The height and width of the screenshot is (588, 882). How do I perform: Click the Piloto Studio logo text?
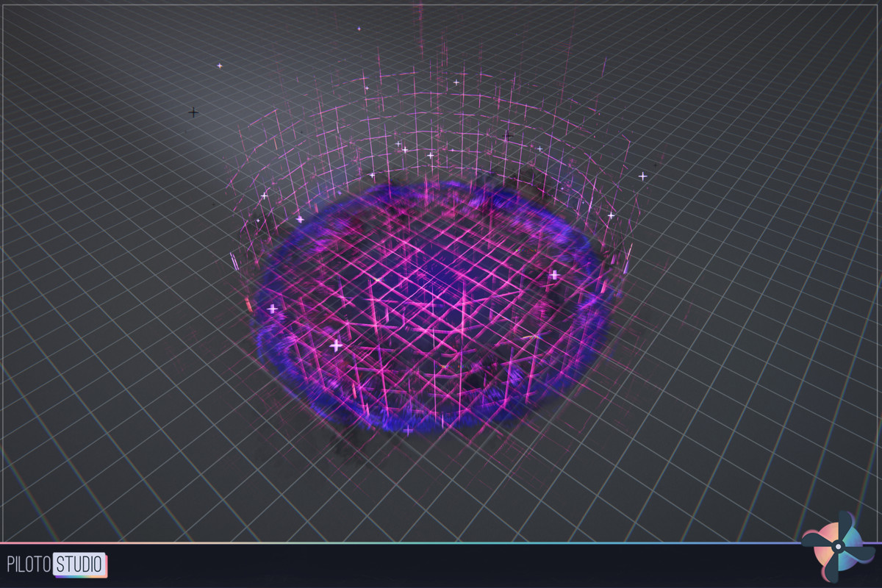(x=57, y=565)
